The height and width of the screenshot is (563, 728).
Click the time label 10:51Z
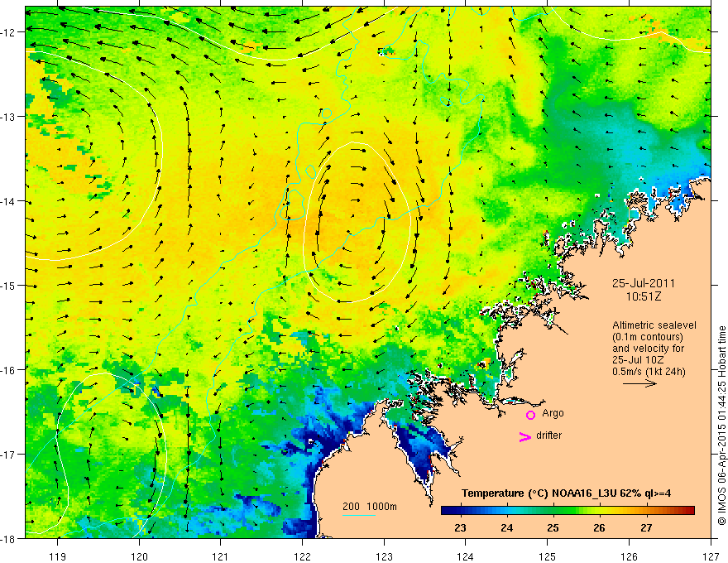click(x=643, y=296)
